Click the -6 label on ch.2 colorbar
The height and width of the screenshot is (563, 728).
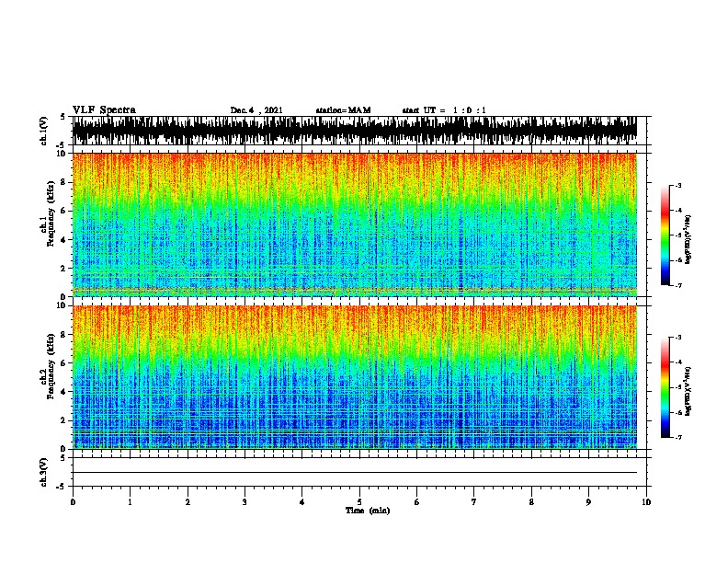tap(678, 412)
